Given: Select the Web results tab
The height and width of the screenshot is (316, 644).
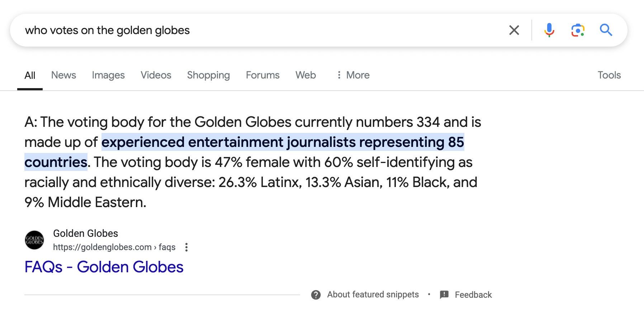Looking at the screenshot, I should click(306, 75).
